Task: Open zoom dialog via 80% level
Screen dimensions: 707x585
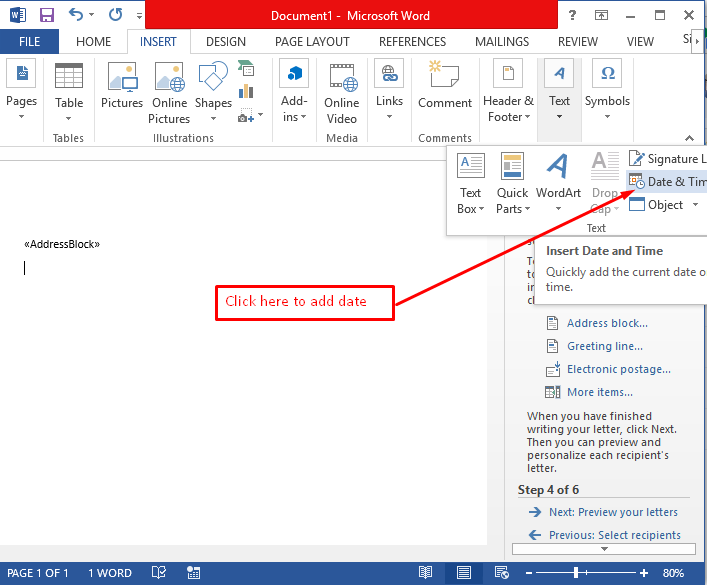Action: [x=673, y=573]
